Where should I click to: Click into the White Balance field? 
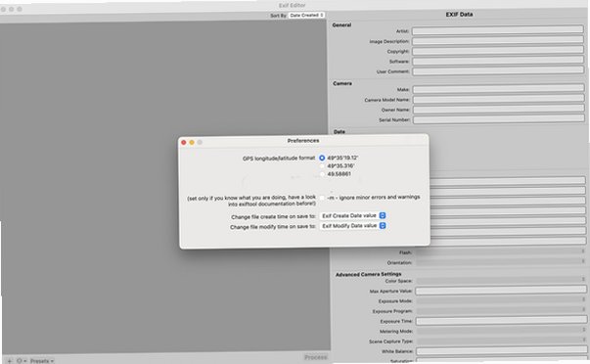click(502, 351)
